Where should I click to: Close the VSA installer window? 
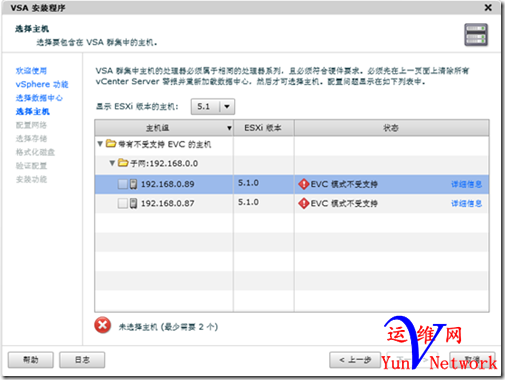click(488, 7)
